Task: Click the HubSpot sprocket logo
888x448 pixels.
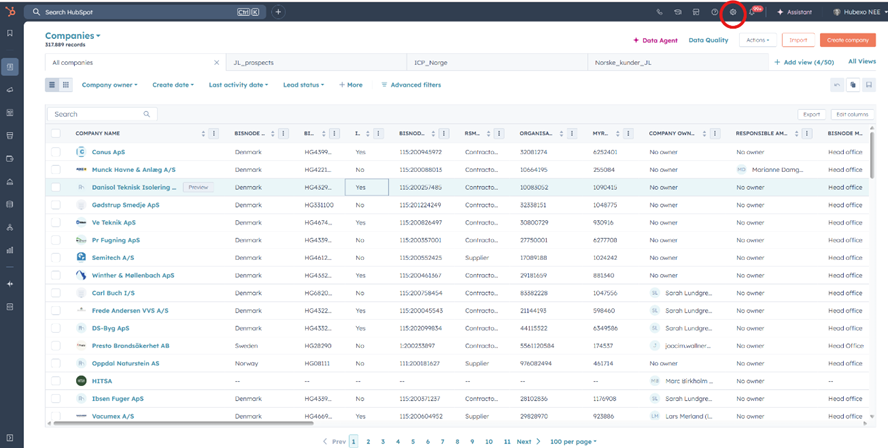Action: pos(11,12)
